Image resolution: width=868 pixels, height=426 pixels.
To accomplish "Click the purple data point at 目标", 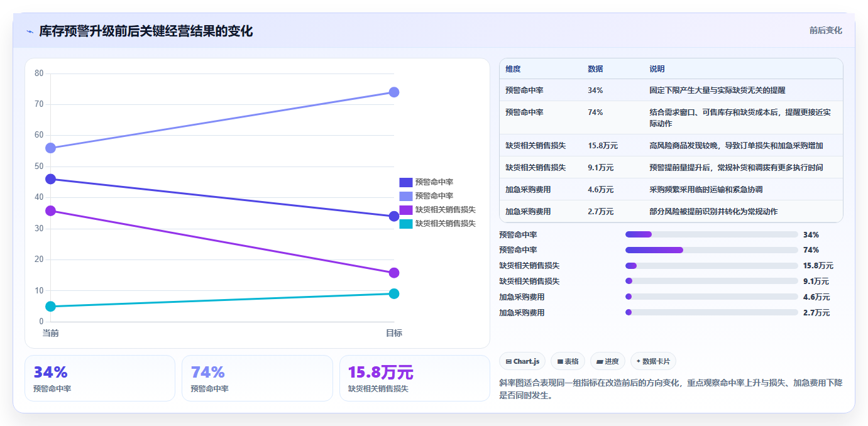I will pos(394,273).
